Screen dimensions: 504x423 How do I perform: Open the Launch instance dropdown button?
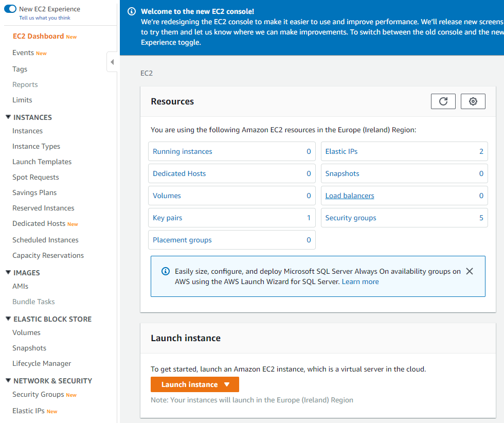click(x=195, y=384)
